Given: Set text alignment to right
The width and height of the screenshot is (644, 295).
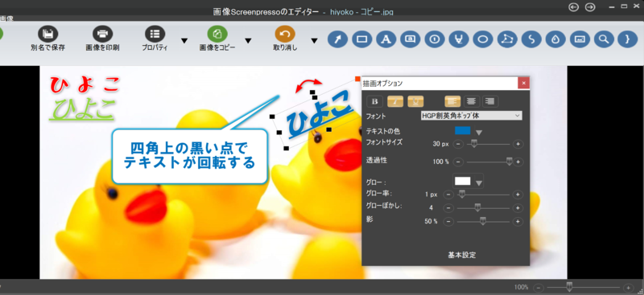Looking at the screenshot, I should coord(490,101).
